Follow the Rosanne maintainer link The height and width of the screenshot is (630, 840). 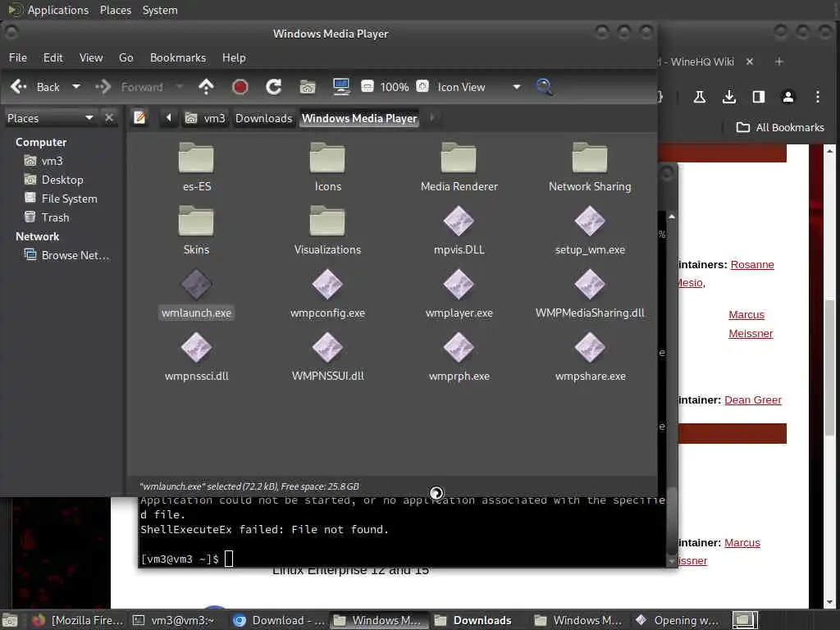pos(752,265)
